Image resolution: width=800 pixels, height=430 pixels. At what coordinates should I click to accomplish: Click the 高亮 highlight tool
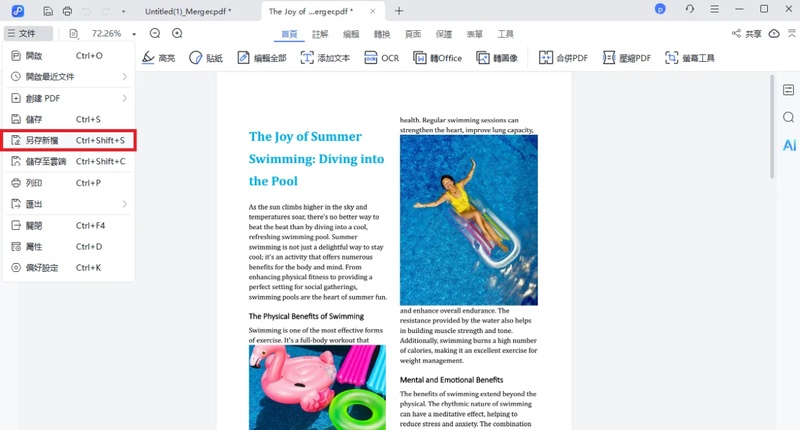(158, 58)
